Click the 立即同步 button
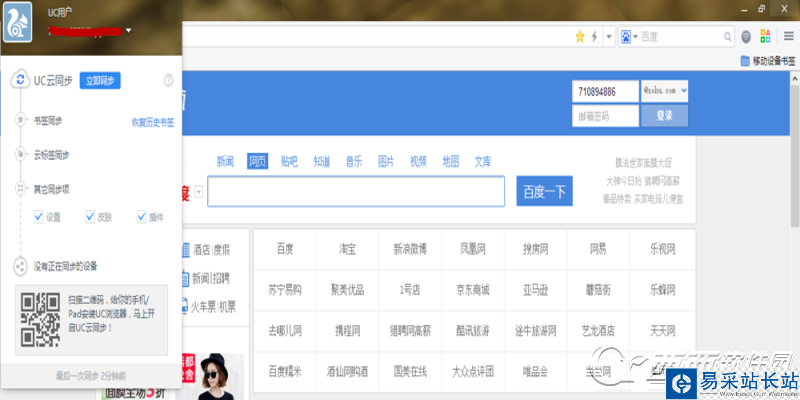This screenshot has height=400, width=800. coord(100,81)
